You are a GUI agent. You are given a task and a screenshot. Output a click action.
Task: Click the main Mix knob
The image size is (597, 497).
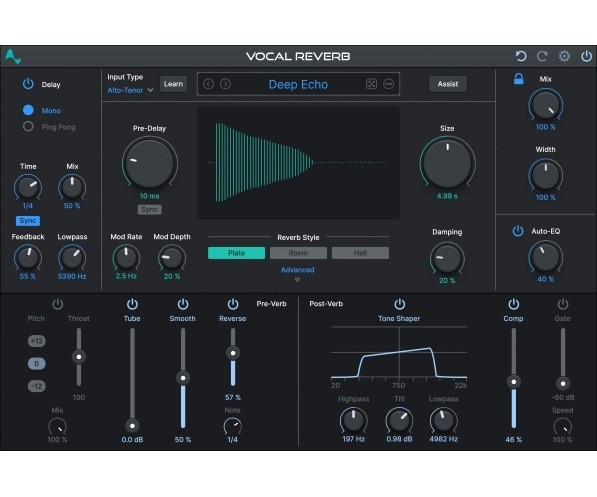pos(545,105)
